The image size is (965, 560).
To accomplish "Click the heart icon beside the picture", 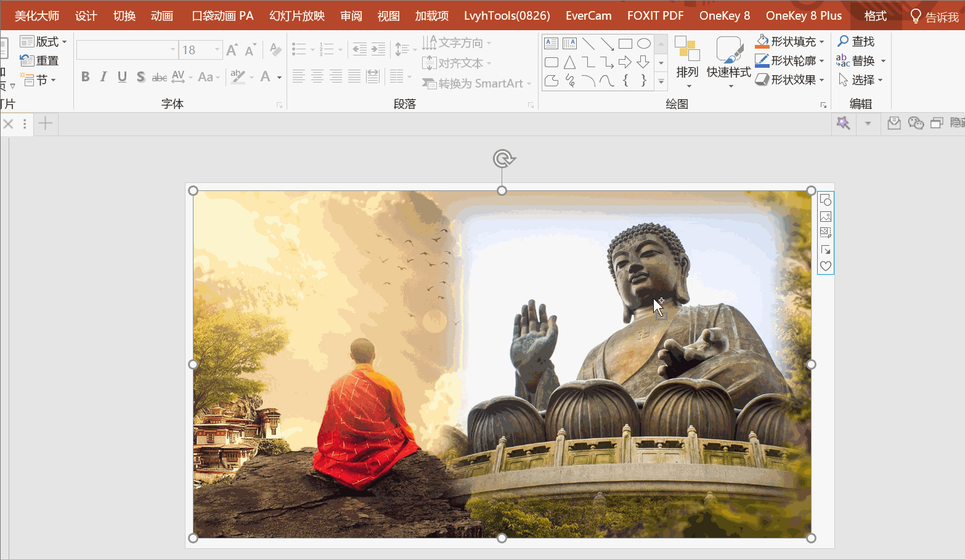I will 826,266.
